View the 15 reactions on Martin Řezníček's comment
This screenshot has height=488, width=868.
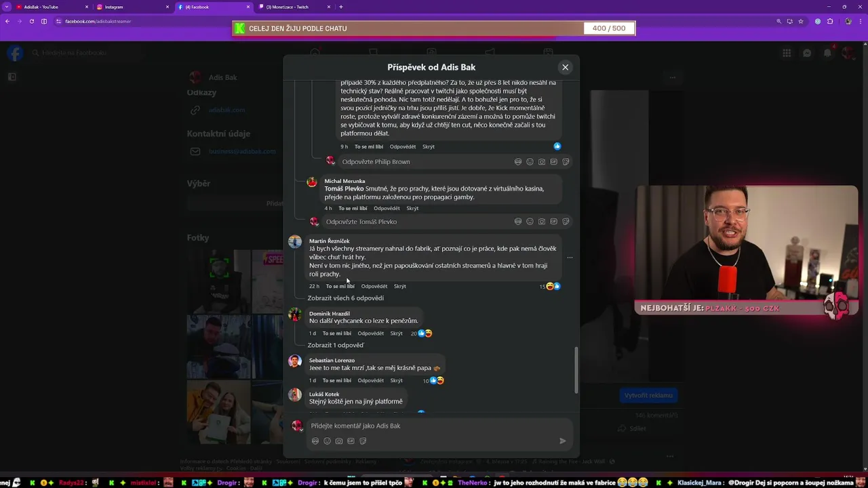[551, 287]
